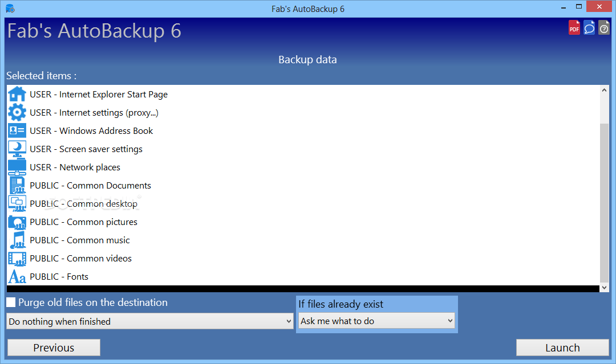Image resolution: width=616 pixels, height=364 pixels.
Task: Select PUBLIC - Common Documents text
Action: coord(90,186)
